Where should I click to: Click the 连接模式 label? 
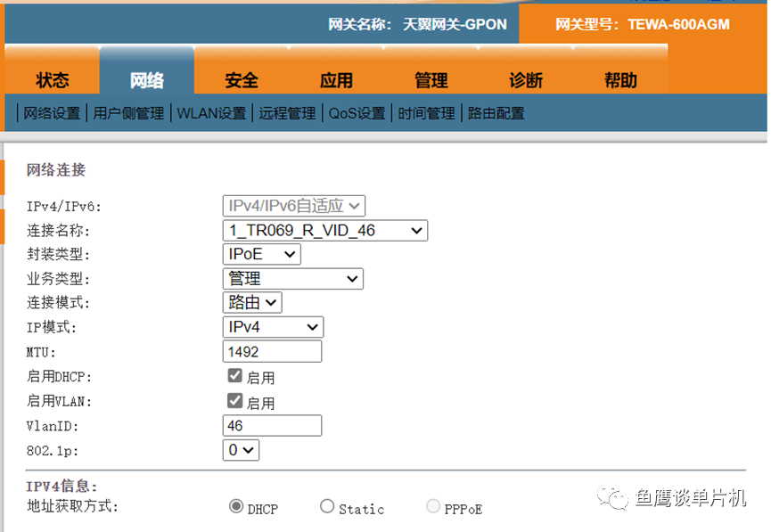[58, 303]
